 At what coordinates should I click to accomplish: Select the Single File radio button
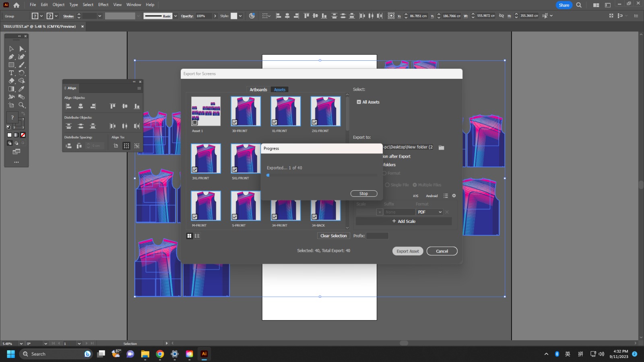pyautogui.click(x=387, y=185)
